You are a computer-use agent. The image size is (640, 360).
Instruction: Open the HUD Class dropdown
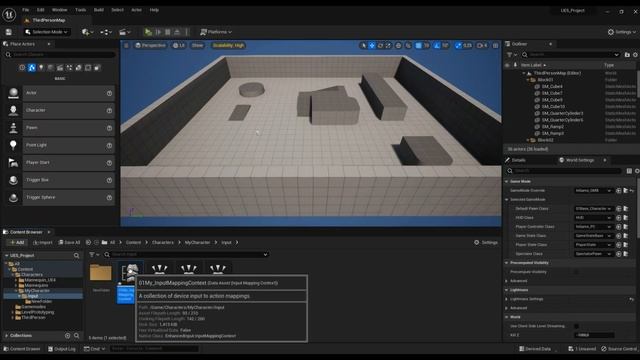(593, 218)
